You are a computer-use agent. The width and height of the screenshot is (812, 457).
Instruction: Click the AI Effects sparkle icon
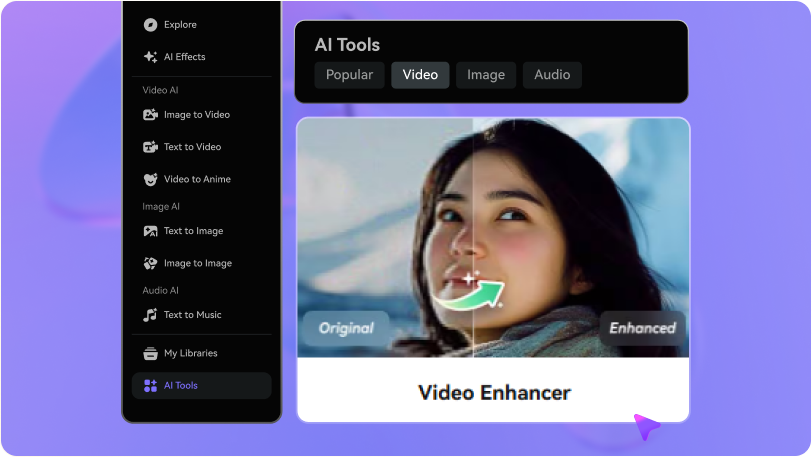(150, 57)
